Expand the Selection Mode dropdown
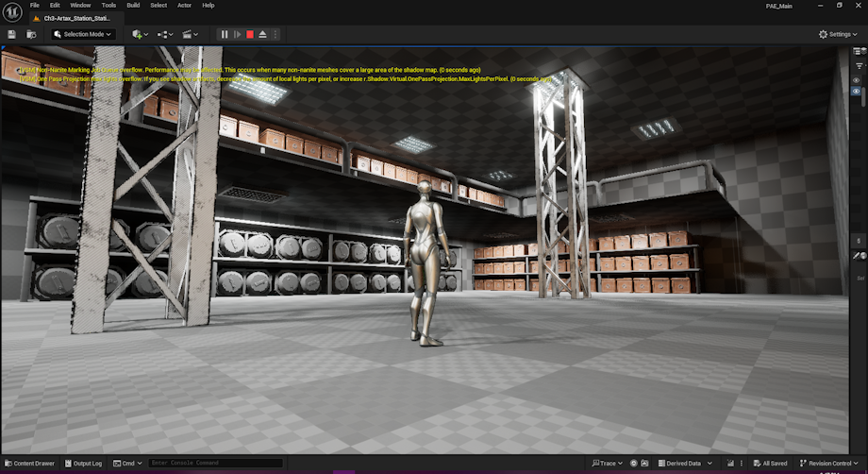 click(x=82, y=34)
